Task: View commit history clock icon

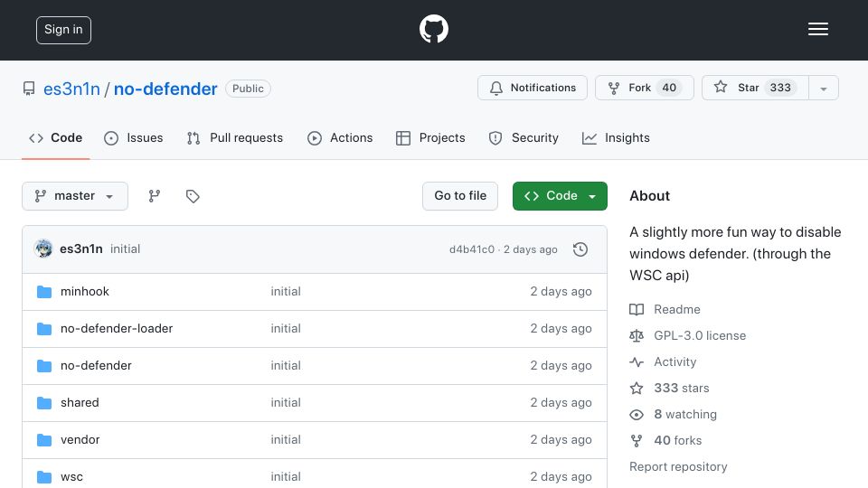Action: (x=580, y=249)
